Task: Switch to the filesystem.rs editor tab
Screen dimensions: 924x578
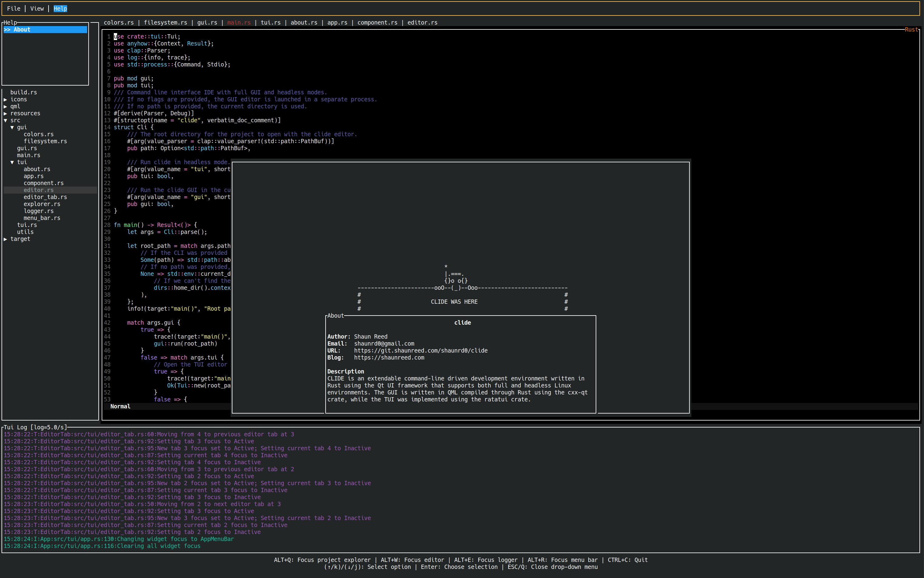Action: coord(166,22)
